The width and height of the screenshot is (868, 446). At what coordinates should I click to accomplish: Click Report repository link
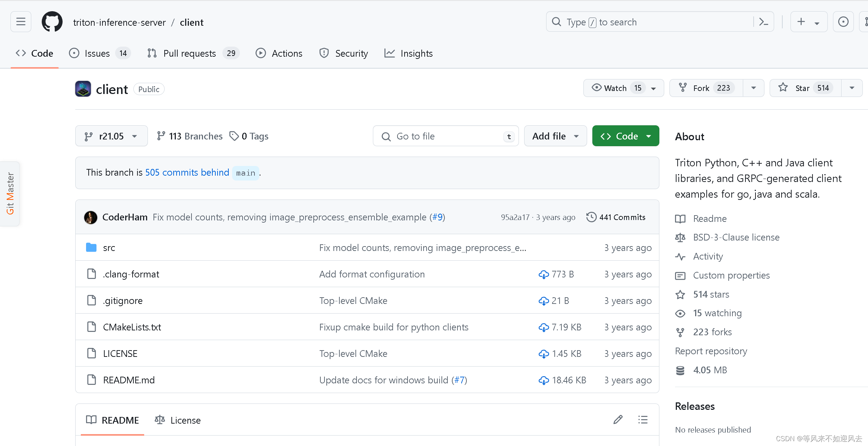tap(711, 351)
